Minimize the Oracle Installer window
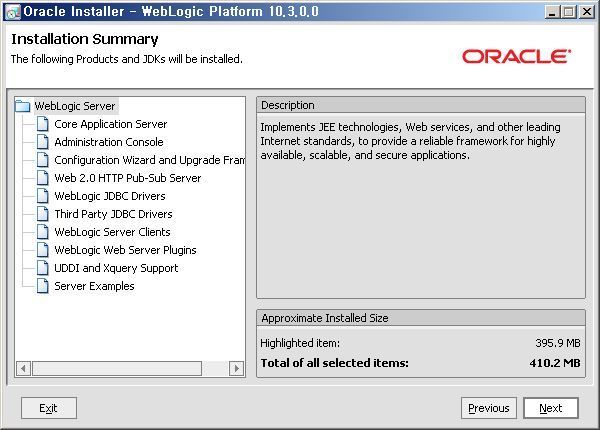Screen dimensions: 600x430 [x=551, y=12]
